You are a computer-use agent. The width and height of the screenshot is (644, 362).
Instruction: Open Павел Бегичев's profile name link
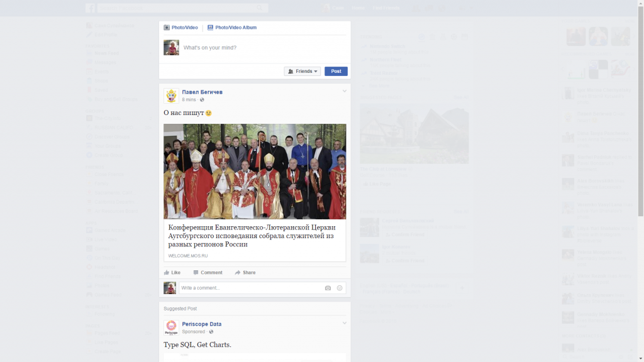tap(202, 92)
